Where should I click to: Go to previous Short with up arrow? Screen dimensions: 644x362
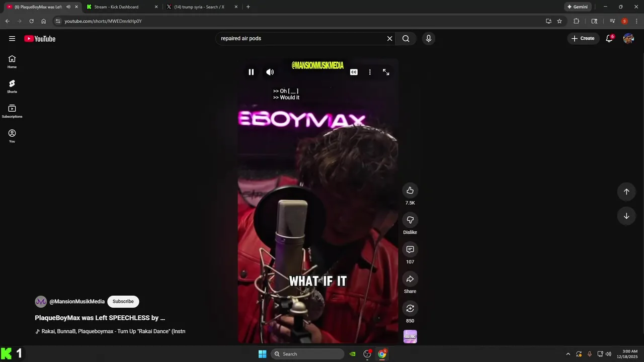click(x=626, y=192)
